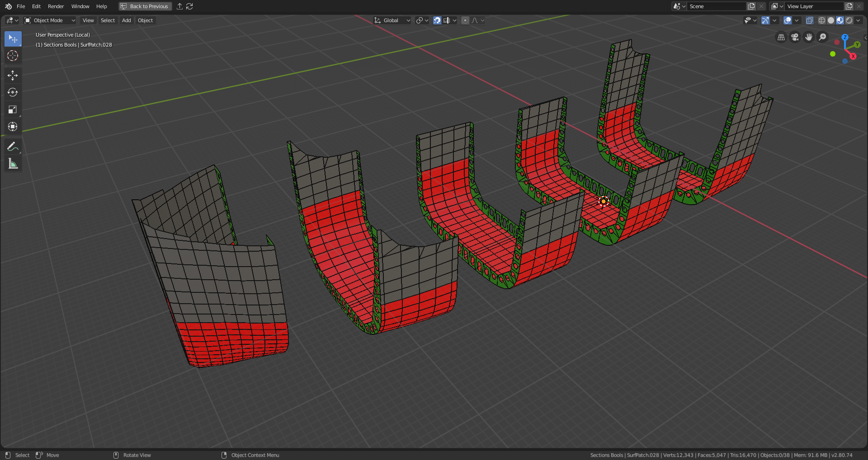Screen dimensions: 868x460
Task: Open the Add menu in viewport header
Action: click(x=126, y=20)
